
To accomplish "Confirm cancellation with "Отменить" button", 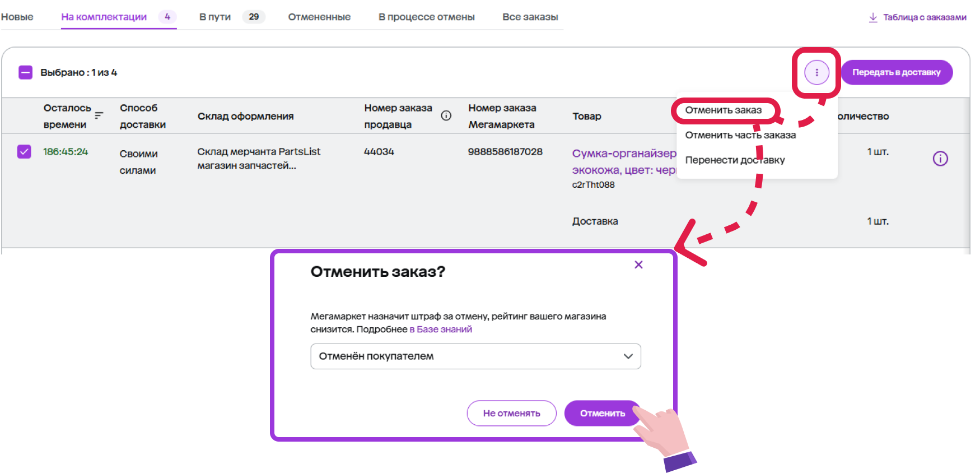I will [602, 413].
